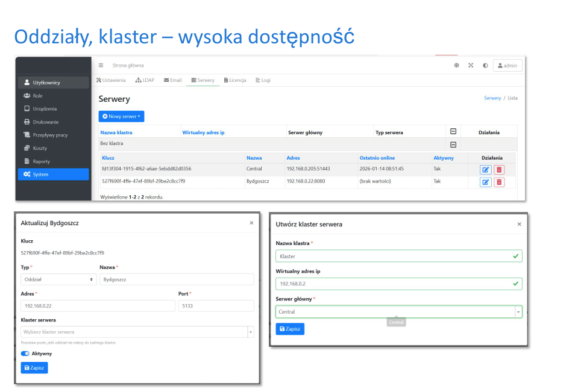Open the Urządzenia sidebar item
The image size is (575, 392).
53,109
